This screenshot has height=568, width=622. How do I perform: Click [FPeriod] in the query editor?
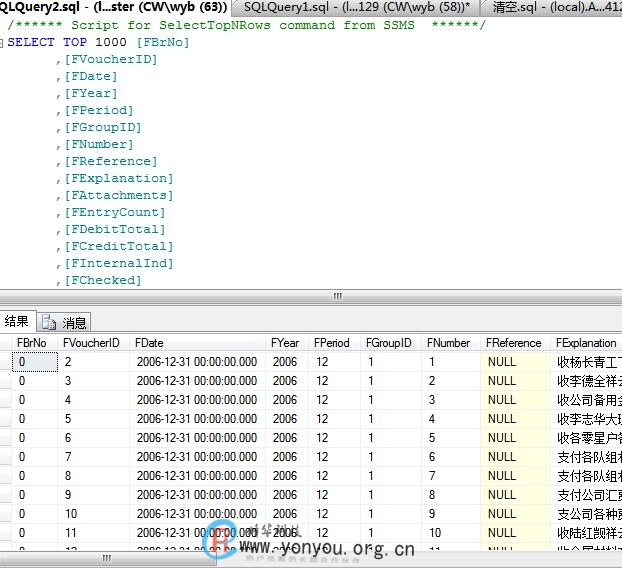coord(99,110)
